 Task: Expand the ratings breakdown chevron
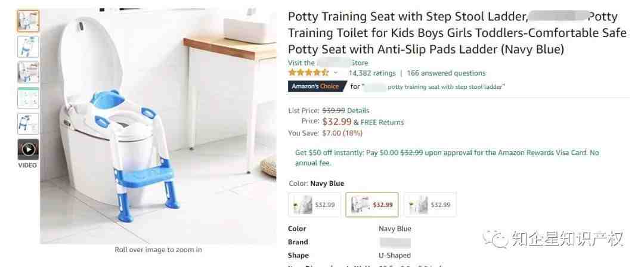click(336, 73)
